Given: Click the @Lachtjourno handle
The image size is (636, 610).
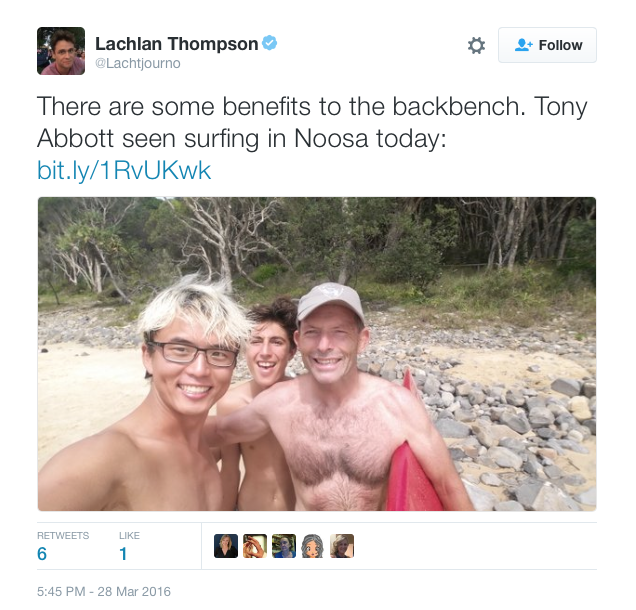Looking at the screenshot, I should tap(138, 63).
